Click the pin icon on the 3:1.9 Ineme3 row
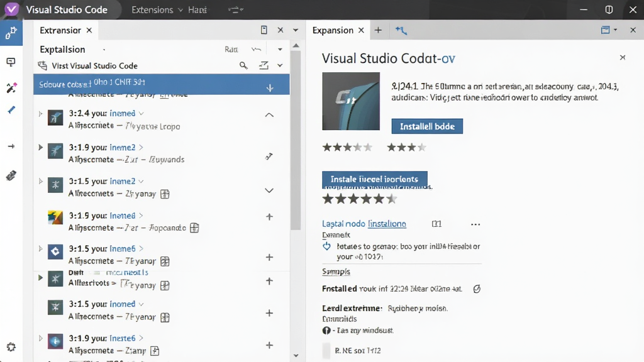Image resolution: width=644 pixels, height=362 pixels. pos(269,156)
